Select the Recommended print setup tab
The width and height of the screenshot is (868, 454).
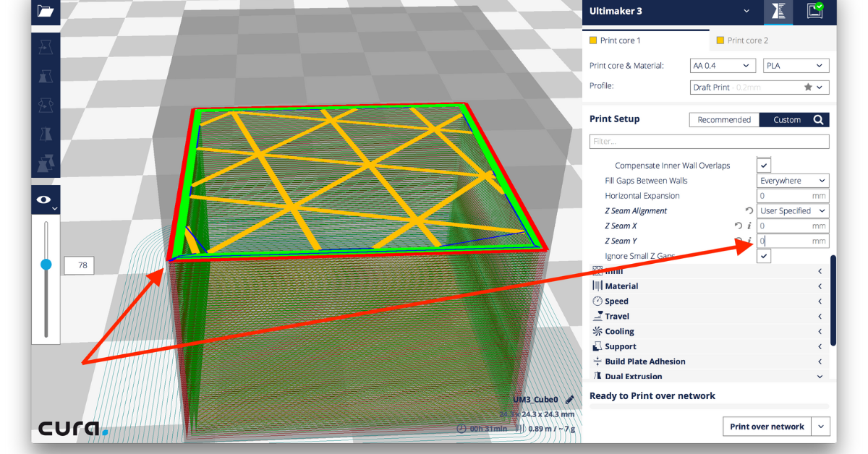point(723,120)
